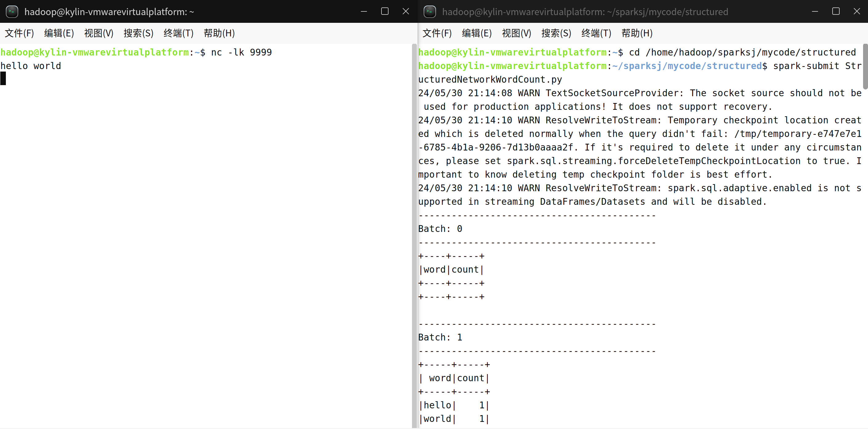
Task: Open 终端(T) menu in right terminal
Action: pyautogui.click(x=596, y=33)
